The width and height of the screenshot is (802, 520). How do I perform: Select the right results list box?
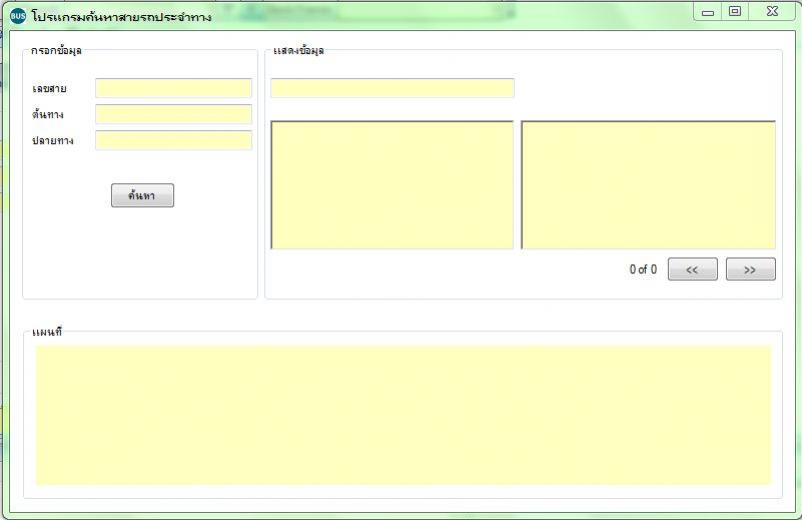pos(648,185)
